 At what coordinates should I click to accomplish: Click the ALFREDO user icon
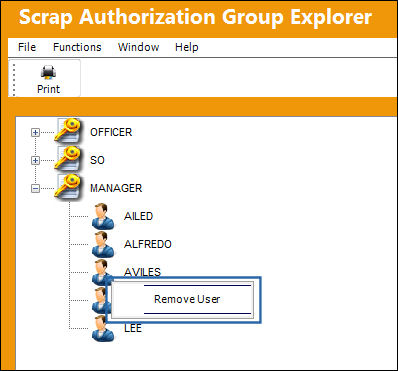tap(103, 244)
